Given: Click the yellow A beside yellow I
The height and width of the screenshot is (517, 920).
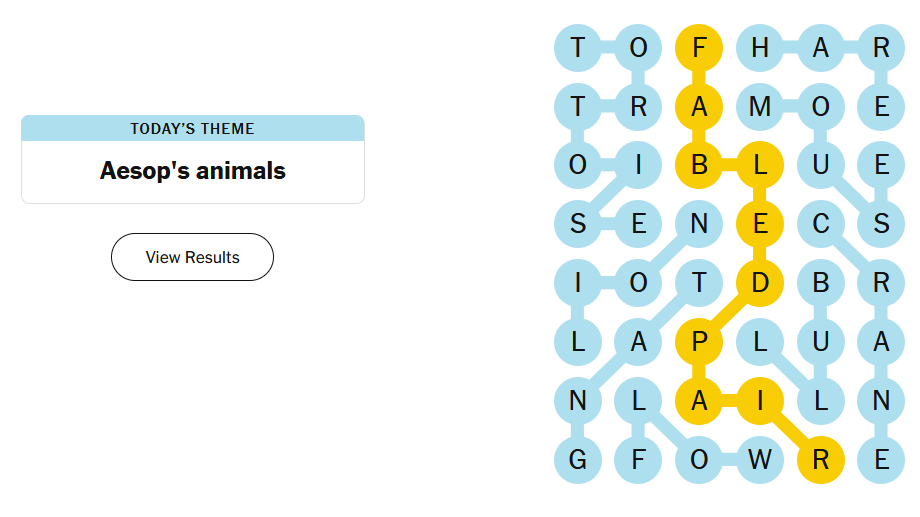Looking at the screenshot, I should point(699,401).
